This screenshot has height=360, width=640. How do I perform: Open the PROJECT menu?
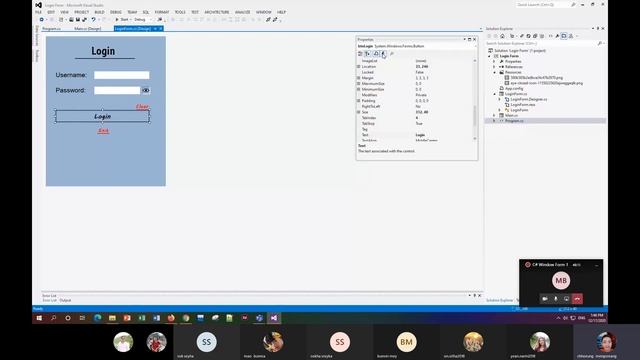pos(81,12)
